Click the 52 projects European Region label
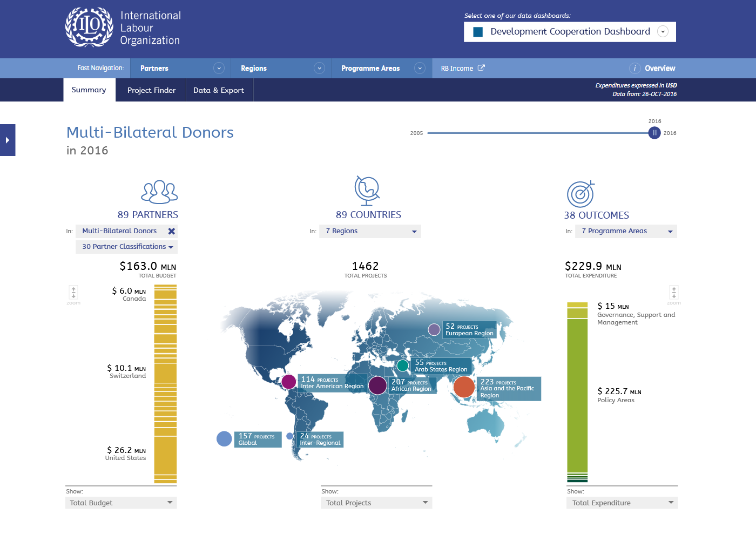756x555 pixels. coord(469,330)
